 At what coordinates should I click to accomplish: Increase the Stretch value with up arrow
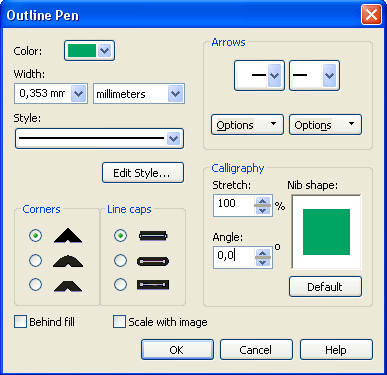tap(263, 201)
